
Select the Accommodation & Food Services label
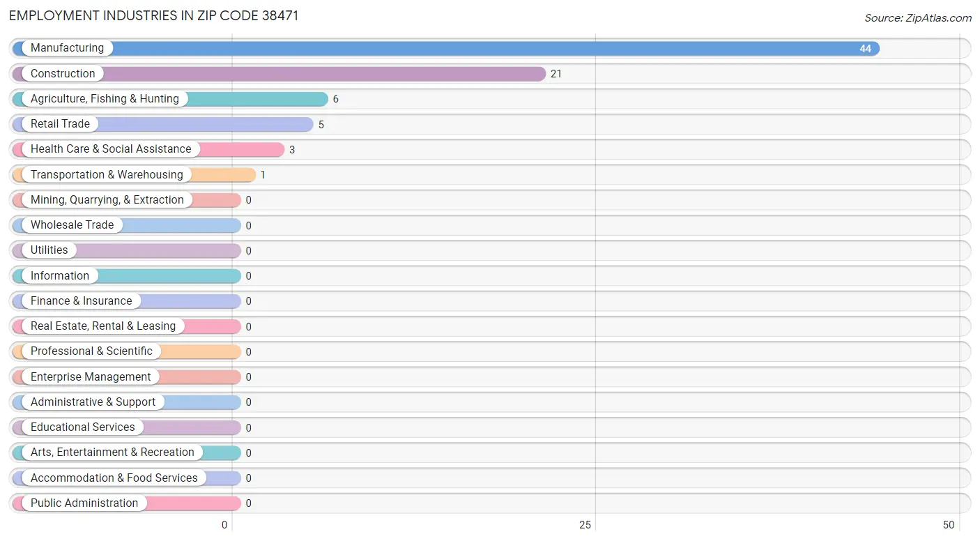point(114,478)
